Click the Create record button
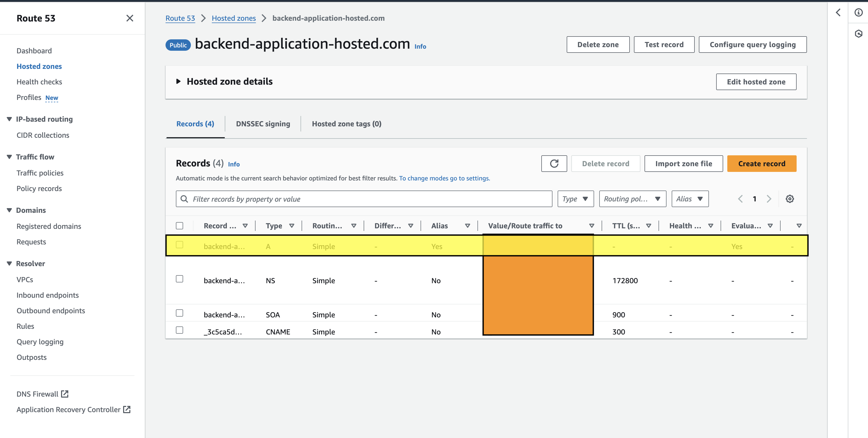Screen dimensions: 868x438 (x=762, y=163)
